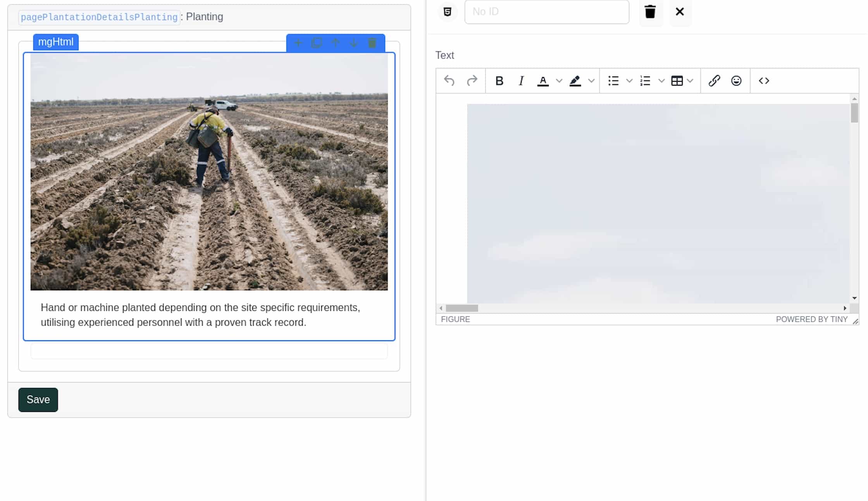Expand the highlight color dropdown arrow

591,81
